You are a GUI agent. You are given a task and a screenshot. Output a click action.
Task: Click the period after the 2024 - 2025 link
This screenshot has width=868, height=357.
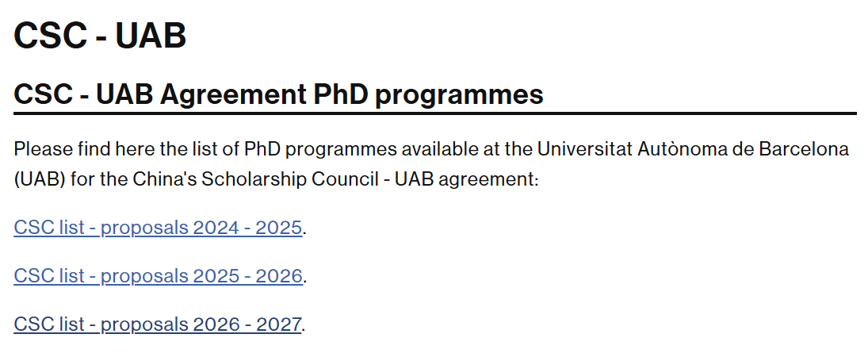(x=305, y=229)
